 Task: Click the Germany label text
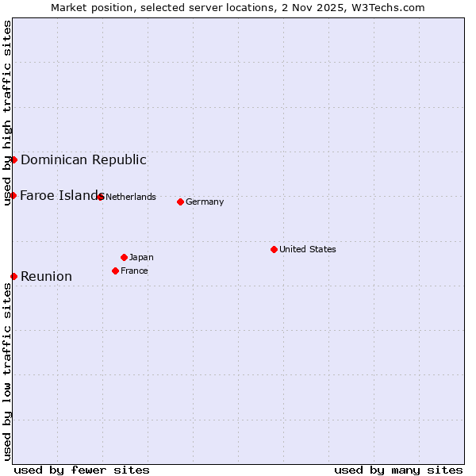(x=205, y=202)
